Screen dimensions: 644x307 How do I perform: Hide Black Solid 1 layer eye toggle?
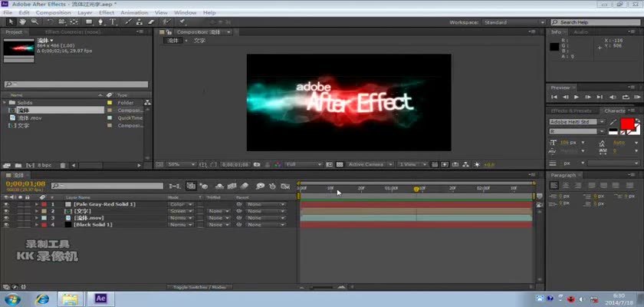coord(6,225)
